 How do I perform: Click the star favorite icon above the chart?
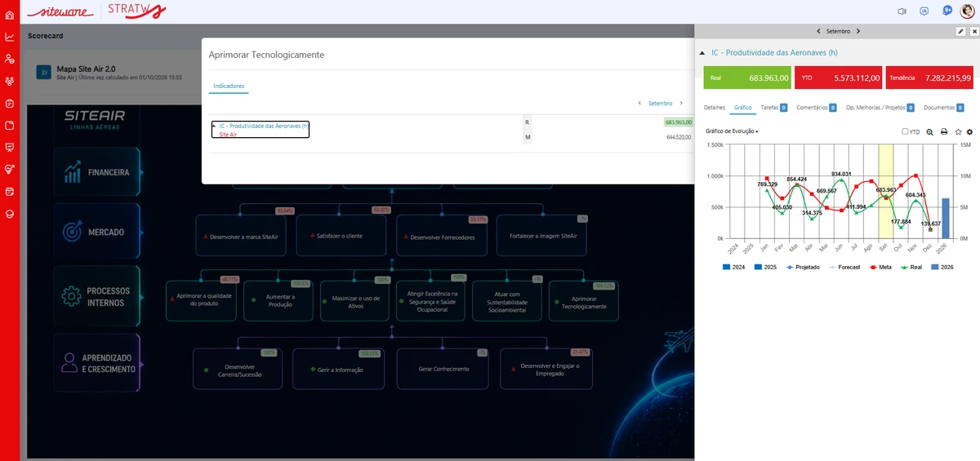click(x=958, y=131)
